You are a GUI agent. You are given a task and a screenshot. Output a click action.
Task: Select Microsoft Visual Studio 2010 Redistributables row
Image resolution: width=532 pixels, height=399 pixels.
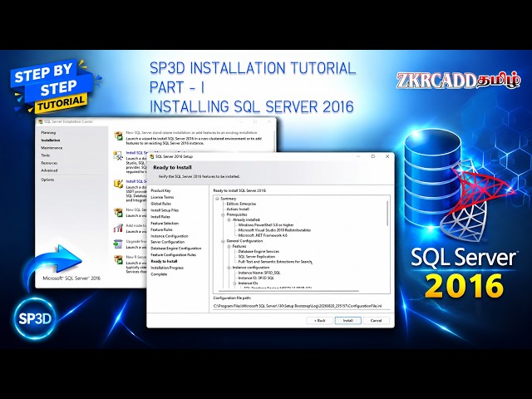tap(274, 230)
